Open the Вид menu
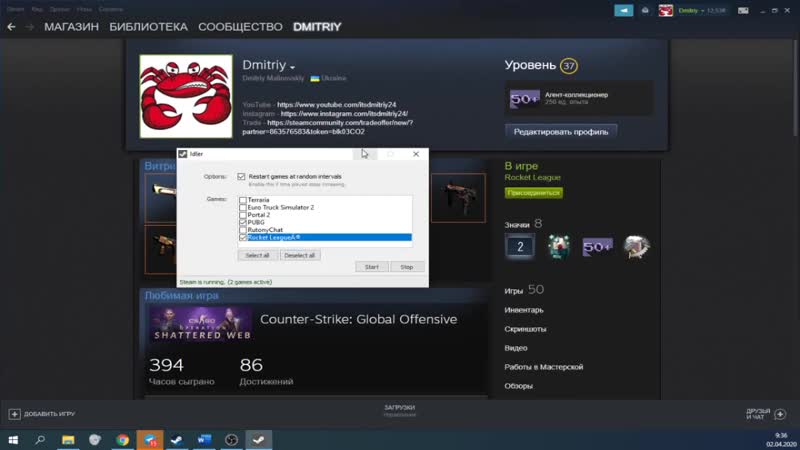 (x=37, y=9)
